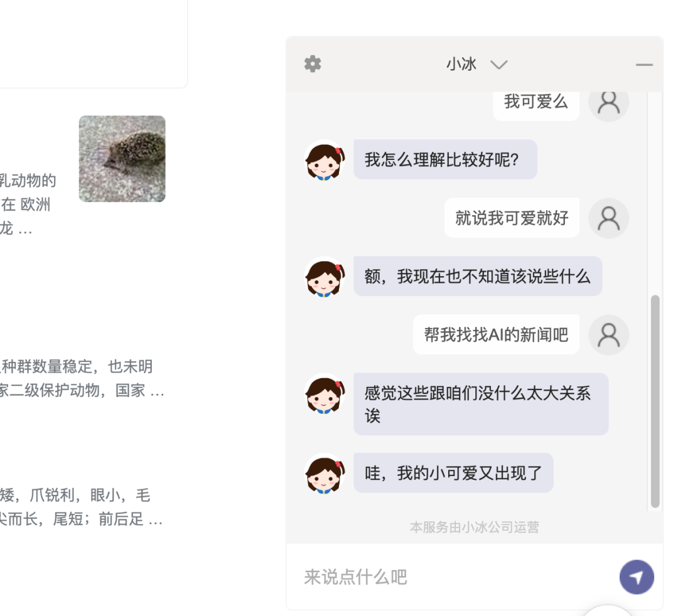Click the chat window scrollbar thumb

coord(655,401)
